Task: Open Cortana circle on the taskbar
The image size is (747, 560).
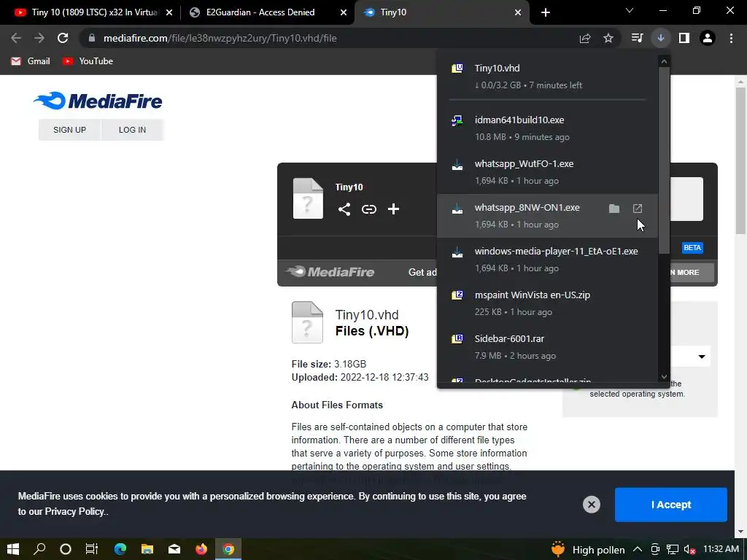Action: pos(66,549)
